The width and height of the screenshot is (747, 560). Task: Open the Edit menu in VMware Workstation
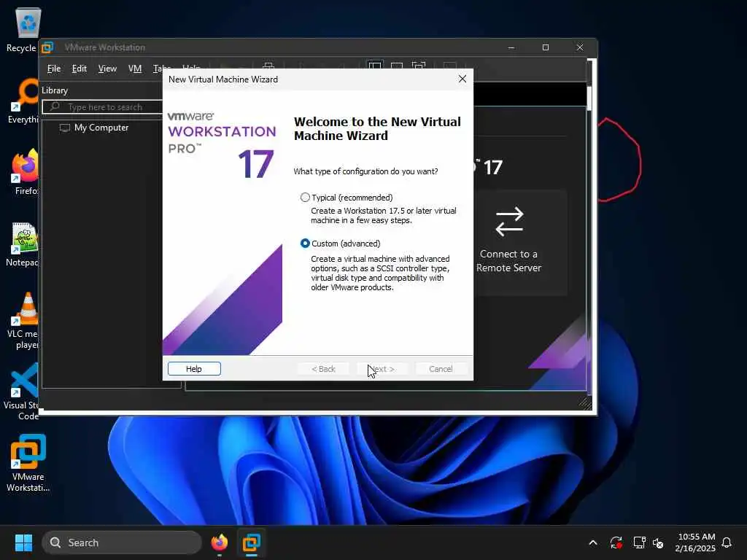click(79, 69)
